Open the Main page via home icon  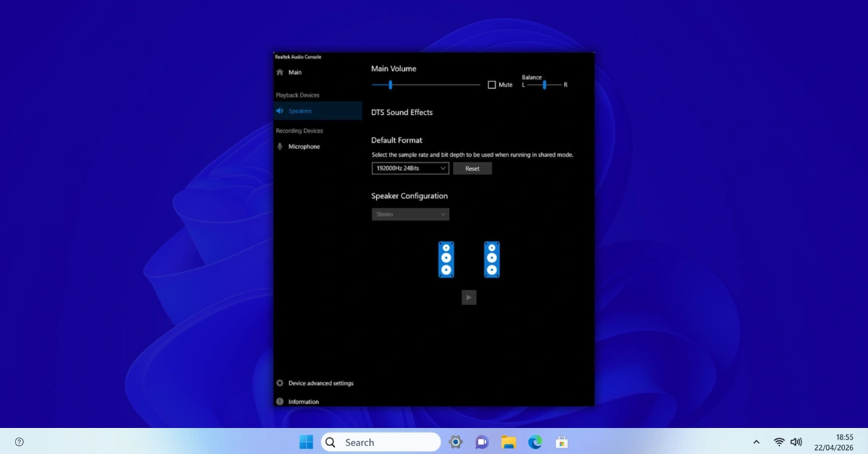point(294,72)
